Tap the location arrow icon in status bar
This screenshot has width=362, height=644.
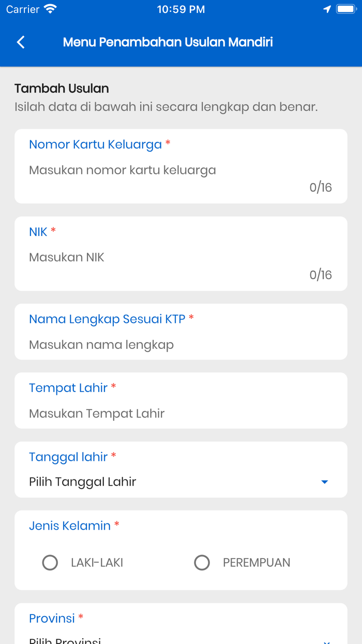[327, 8]
